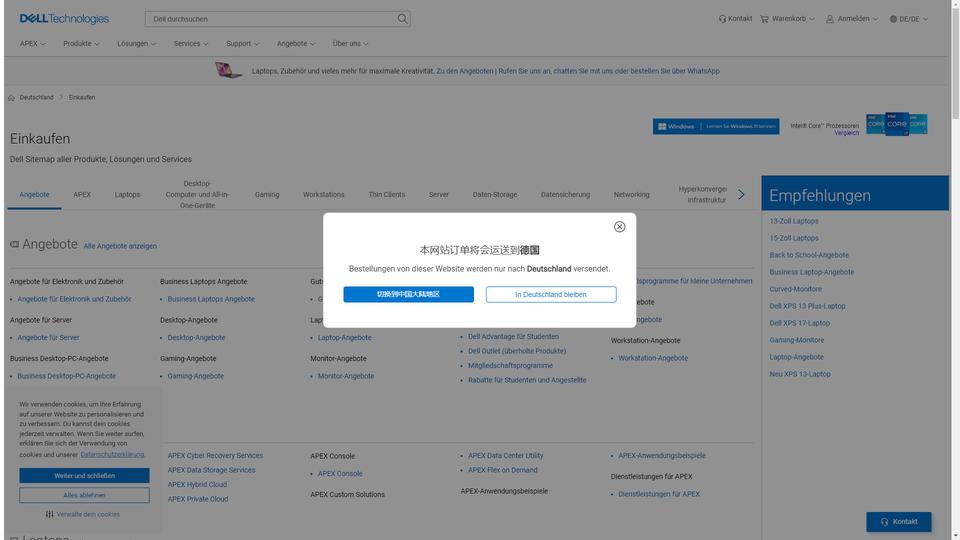960x540 pixels.
Task: Click the tab strip next arrow
Action: pos(741,195)
